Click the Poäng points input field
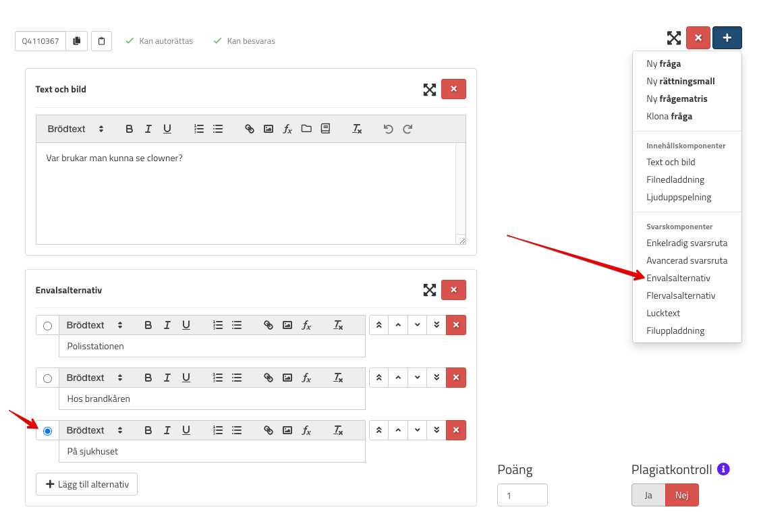Viewport: 759px width, 532px height. 522,495
